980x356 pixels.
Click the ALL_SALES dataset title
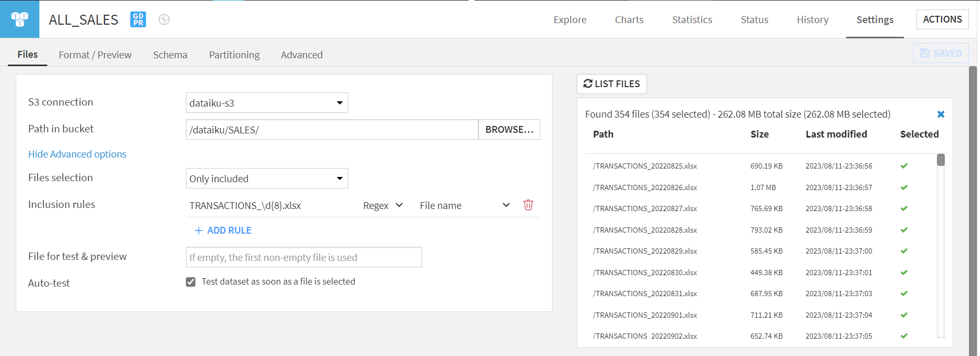pos(84,19)
